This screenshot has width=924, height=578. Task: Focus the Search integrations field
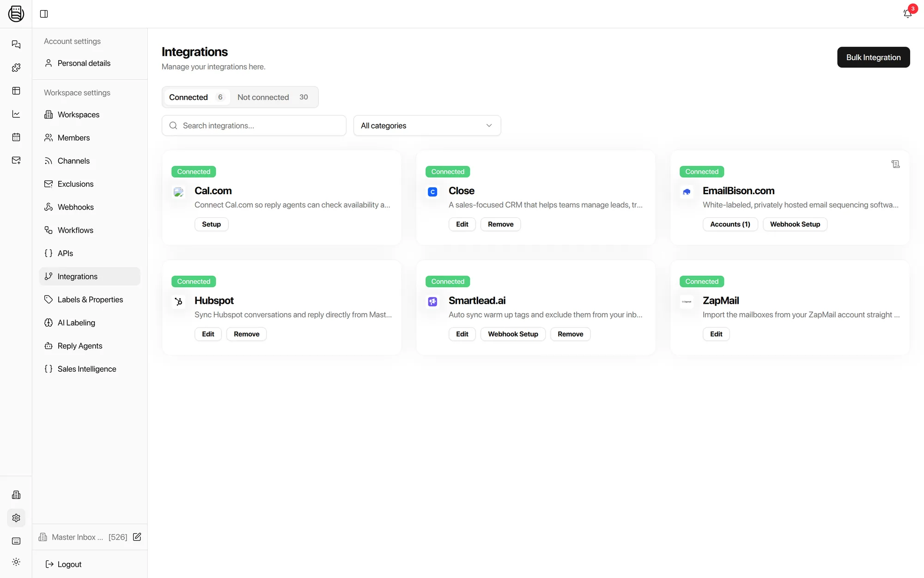click(x=254, y=125)
